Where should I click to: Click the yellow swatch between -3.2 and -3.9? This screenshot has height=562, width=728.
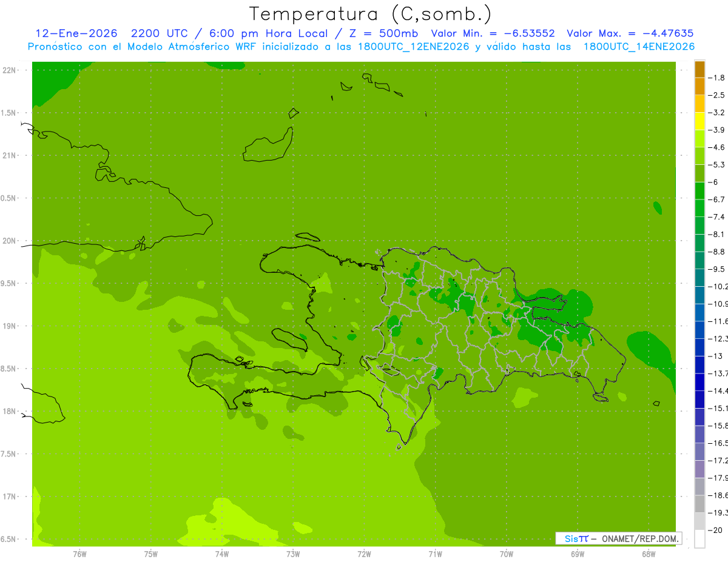(x=699, y=121)
